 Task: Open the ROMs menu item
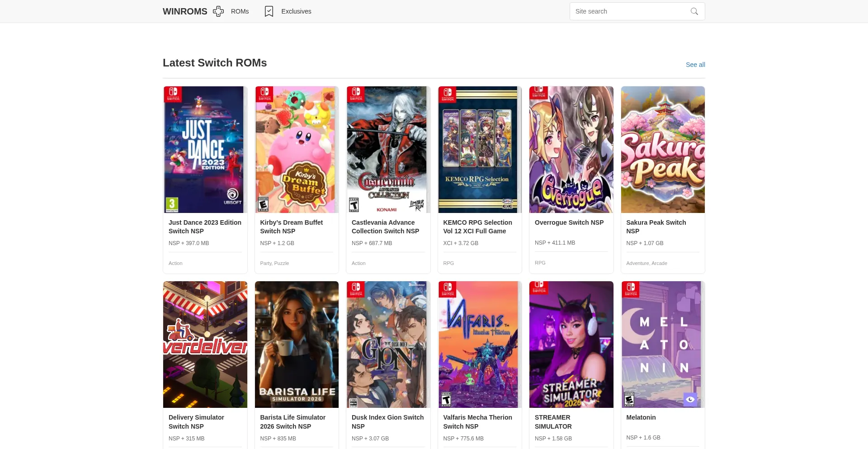click(240, 11)
